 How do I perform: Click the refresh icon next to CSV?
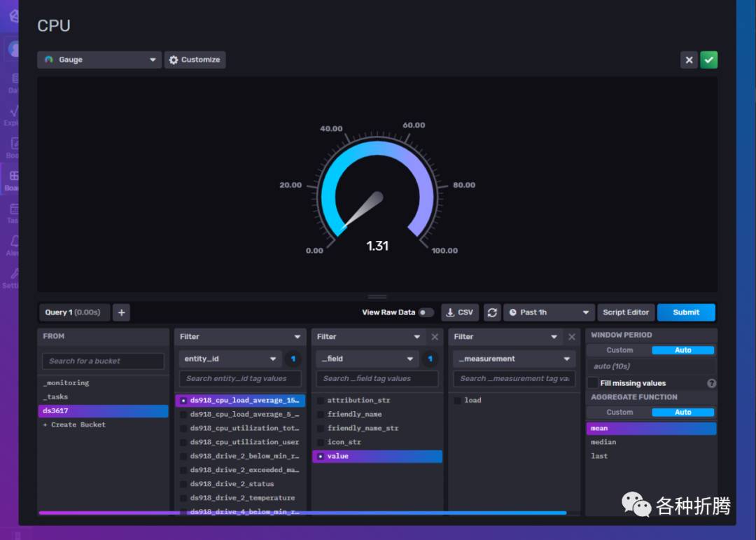tap(492, 312)
